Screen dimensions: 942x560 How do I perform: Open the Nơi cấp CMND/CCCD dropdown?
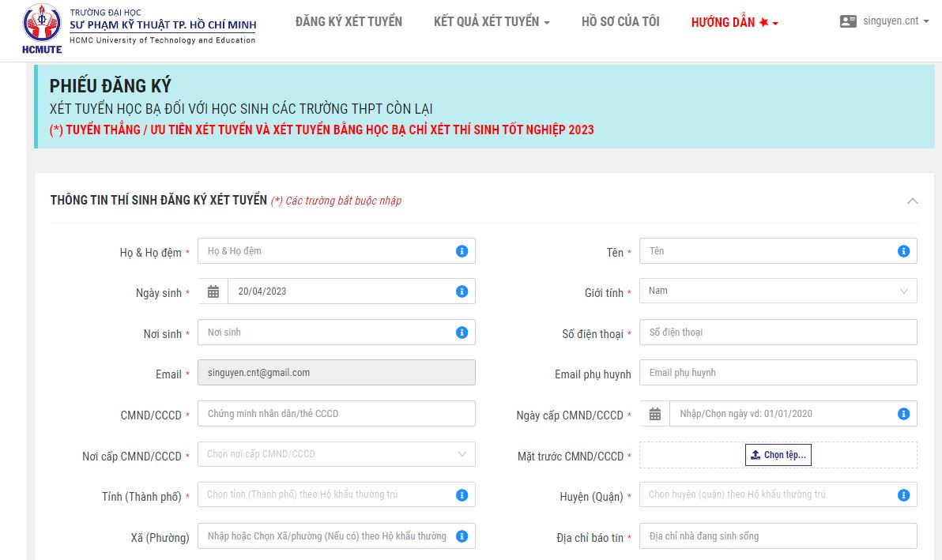(x=336, y=454)
